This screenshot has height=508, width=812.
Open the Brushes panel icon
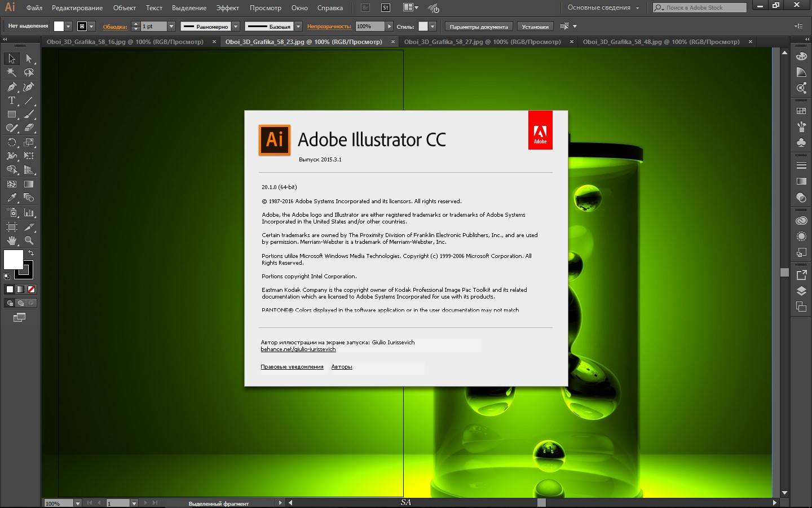(801, 127)
